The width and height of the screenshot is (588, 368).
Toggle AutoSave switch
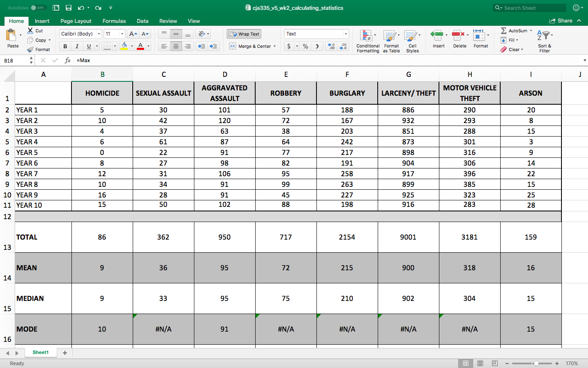pos(38,8)
